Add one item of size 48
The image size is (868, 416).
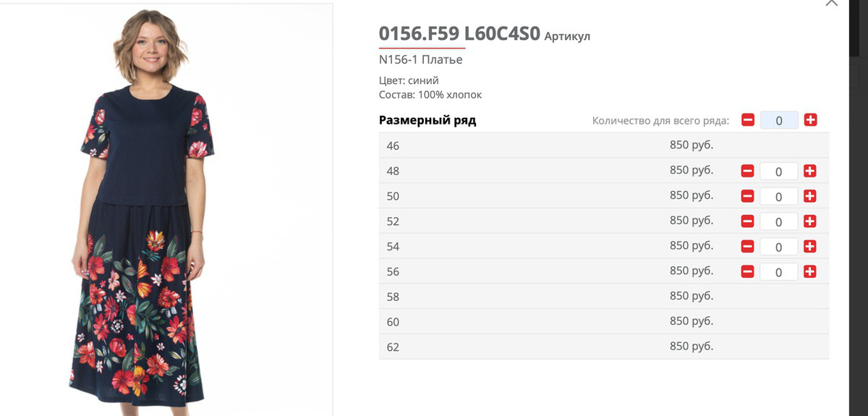click(810, 171)
